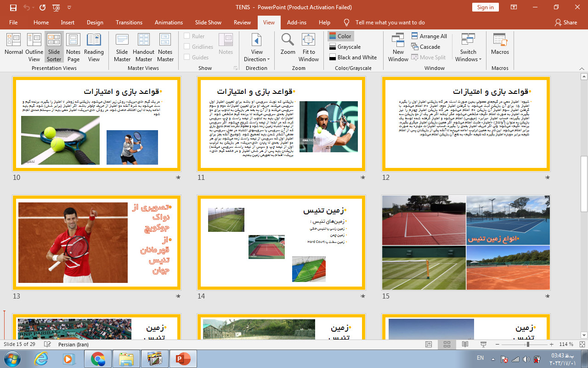Click the Sign in button
The image size is (588, 368).
point(485,7)
